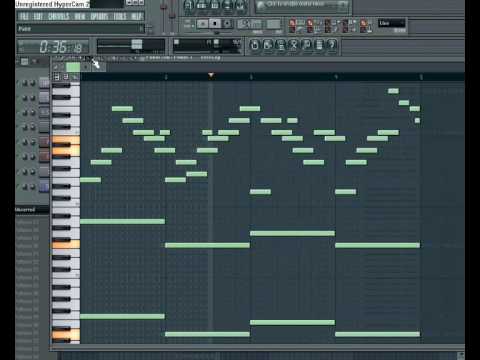Click the third round shortcut icon
The image size is (480, 360).
point(281,44)
